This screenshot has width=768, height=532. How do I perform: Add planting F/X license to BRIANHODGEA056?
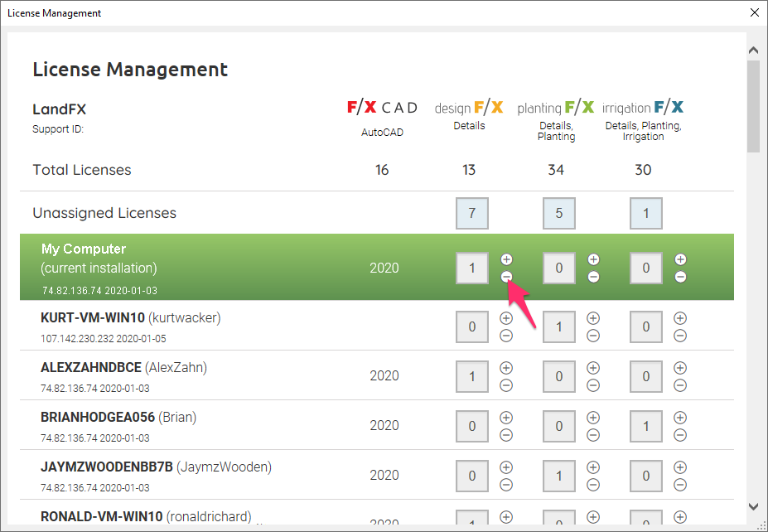pos(593,418)
